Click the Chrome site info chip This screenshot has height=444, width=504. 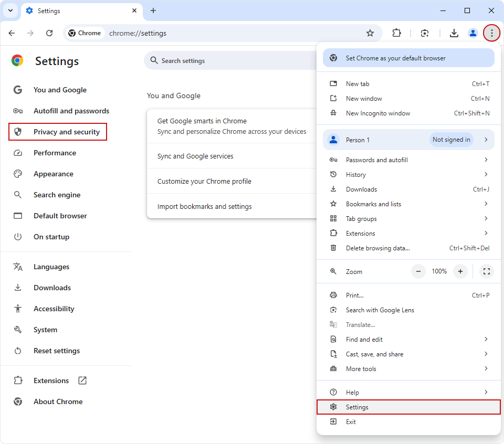(85, 33)
